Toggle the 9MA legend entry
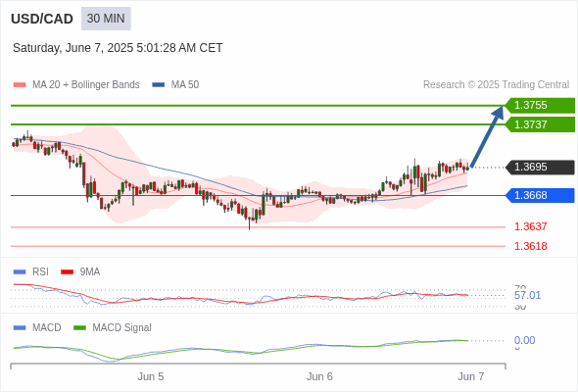The height and width of the screenshot is (392, 578). [x=80, y=271]
